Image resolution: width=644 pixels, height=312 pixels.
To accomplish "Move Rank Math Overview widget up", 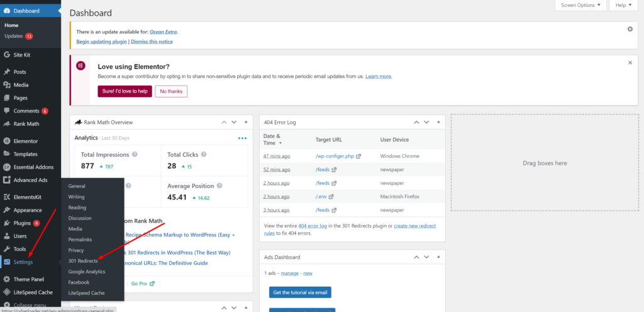I will coord(224,122).
